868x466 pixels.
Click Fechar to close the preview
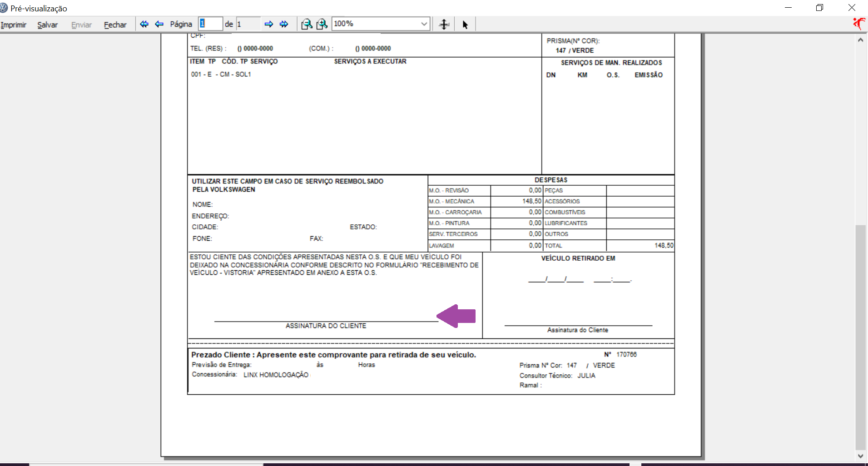click(x=115, y=25)
